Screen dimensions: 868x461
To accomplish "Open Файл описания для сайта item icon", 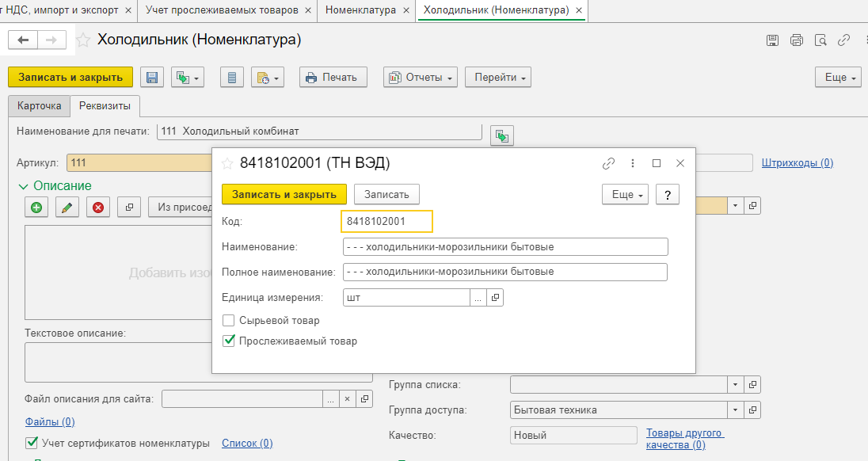I will [364, 399].
